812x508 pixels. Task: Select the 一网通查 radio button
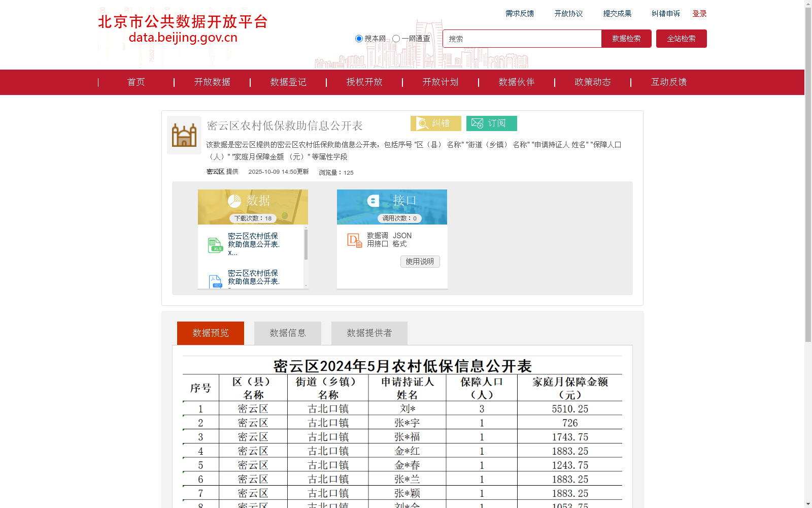click(x=396, y=39)
